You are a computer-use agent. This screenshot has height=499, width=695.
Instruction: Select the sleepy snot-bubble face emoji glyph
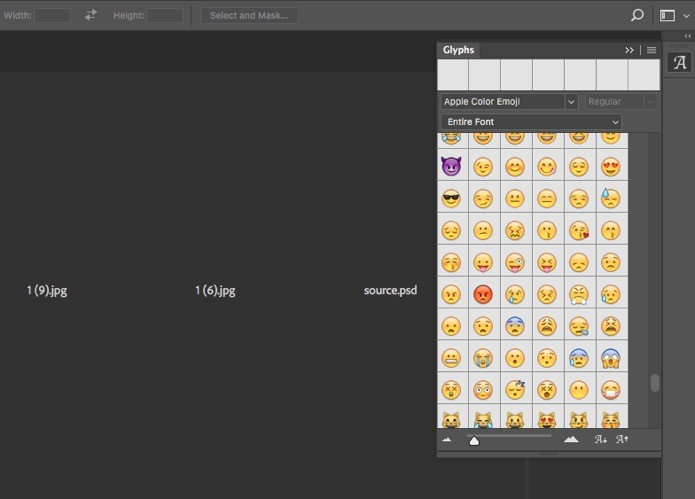click(x=579, y=326)
